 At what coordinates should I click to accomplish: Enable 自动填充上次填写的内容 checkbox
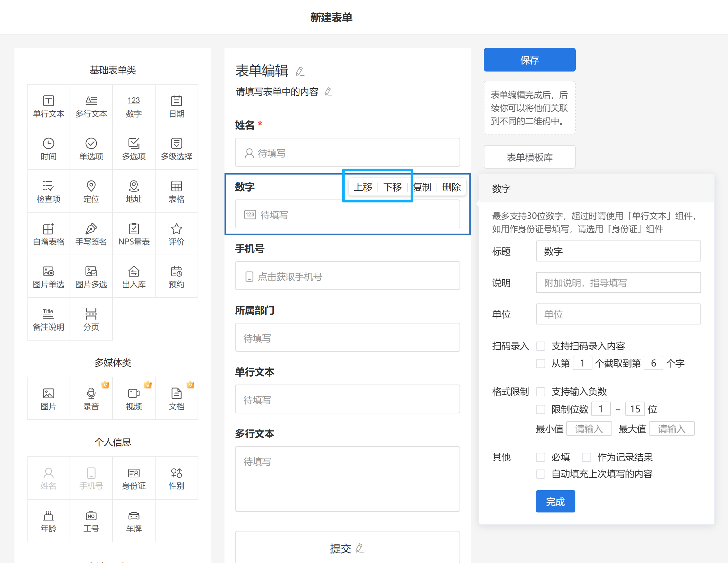coord(540,474)
